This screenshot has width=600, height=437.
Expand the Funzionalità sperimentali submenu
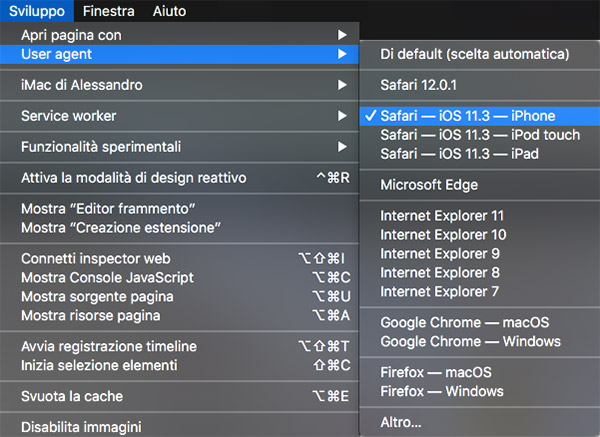179,147
